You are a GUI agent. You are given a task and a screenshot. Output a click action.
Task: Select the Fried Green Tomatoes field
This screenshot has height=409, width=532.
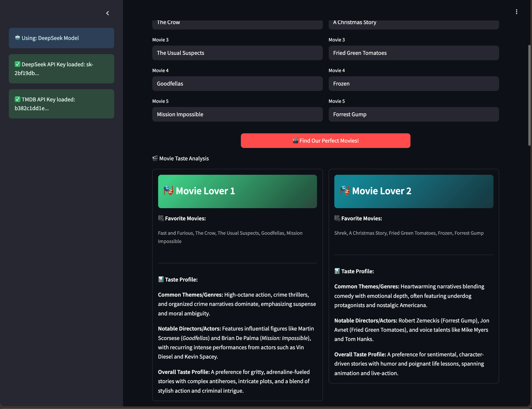[x=413, y=53]
